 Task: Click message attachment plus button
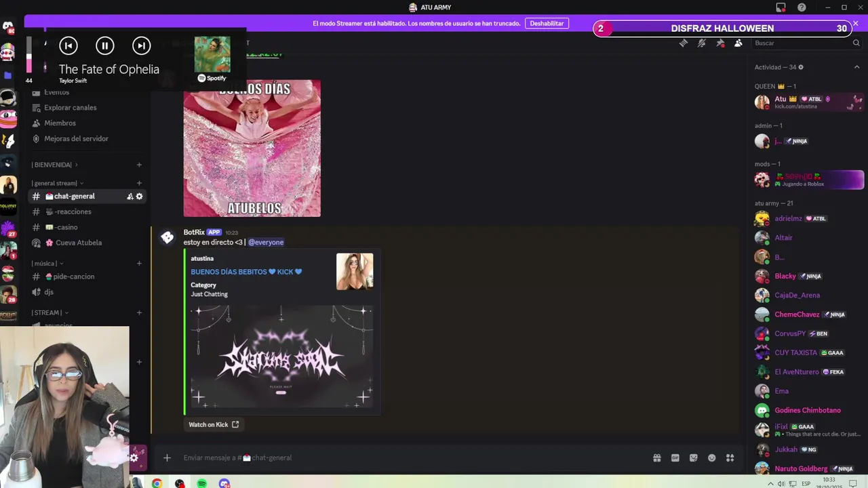(167, 458)
